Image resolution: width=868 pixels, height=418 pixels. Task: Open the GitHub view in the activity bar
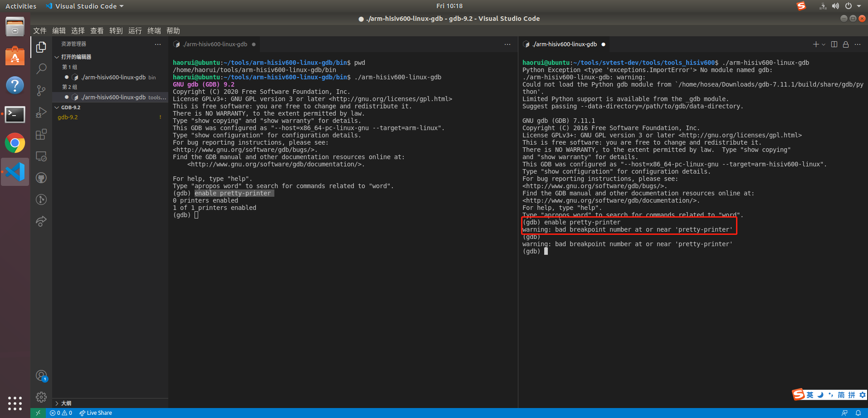(41, 178)
